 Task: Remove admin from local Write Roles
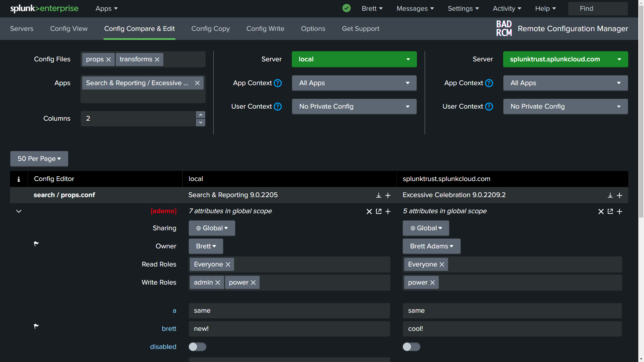(x=217, y=283)
